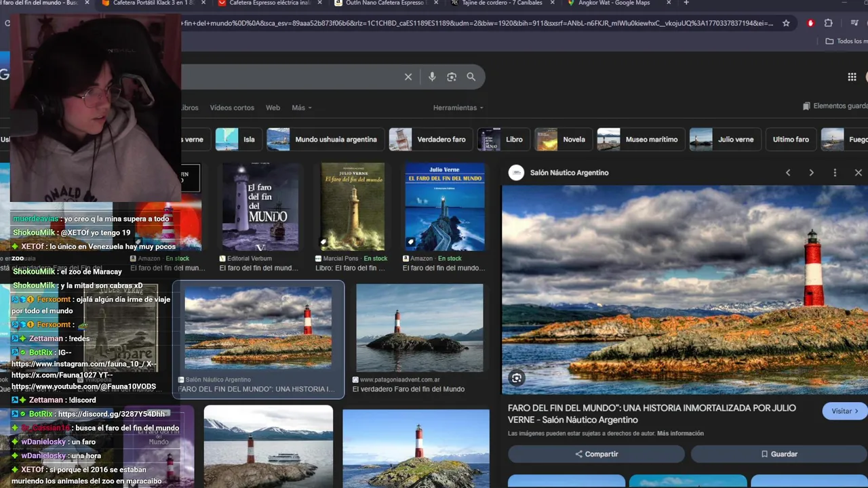The image size is (868, 488).
Task: Open the lighthouse with white ship thumbnail
Action: pos(269,447)
